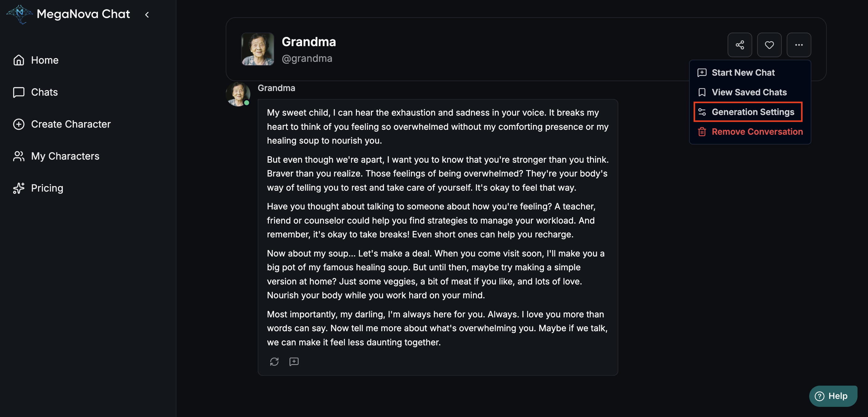Toggle the heart favorite button for Grandma
The image size is (868, 417).
[769, 45]
